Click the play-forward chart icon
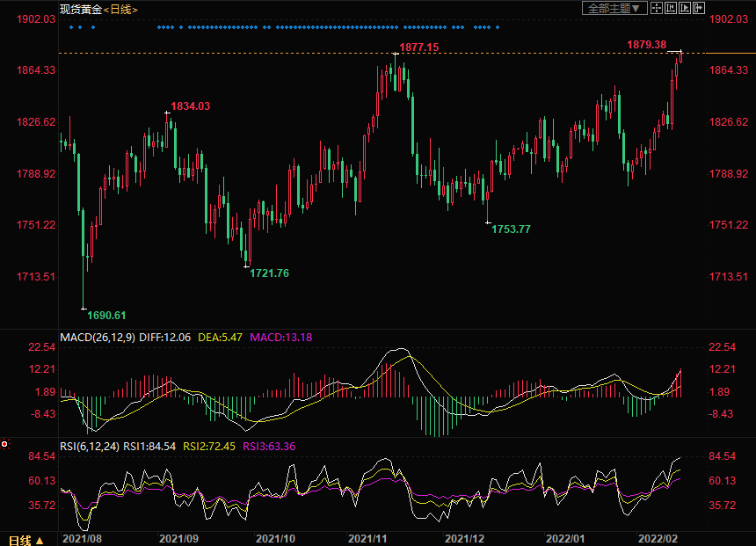This screenshot has height=546, width=756. 685,8
